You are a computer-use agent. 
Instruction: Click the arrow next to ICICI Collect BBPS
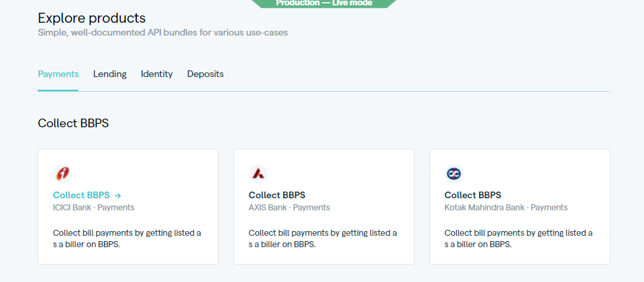117,196
